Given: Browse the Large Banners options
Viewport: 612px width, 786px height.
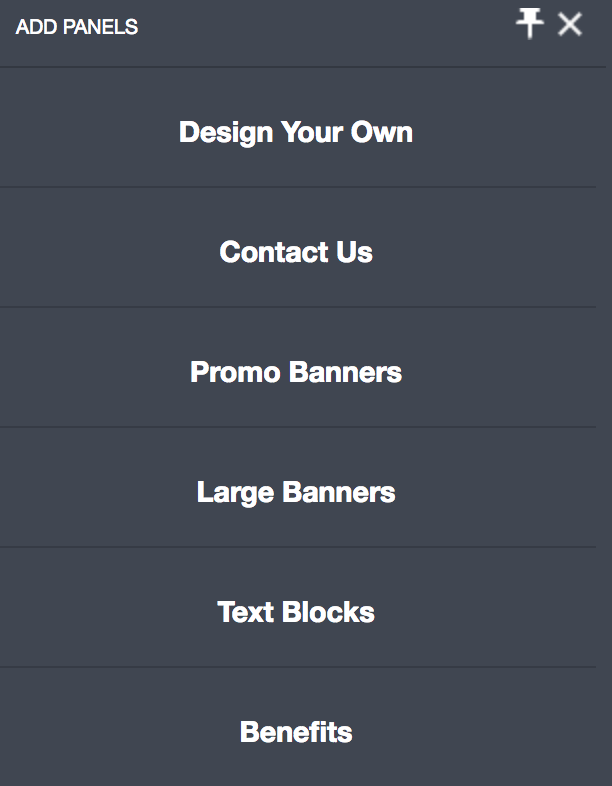Looking at the screenshot, I should (296, 492).
